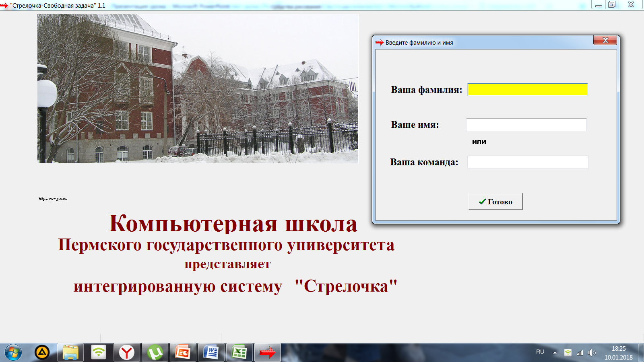Close the 'Введите фамилию и имя' dialog

pos(605,40)
